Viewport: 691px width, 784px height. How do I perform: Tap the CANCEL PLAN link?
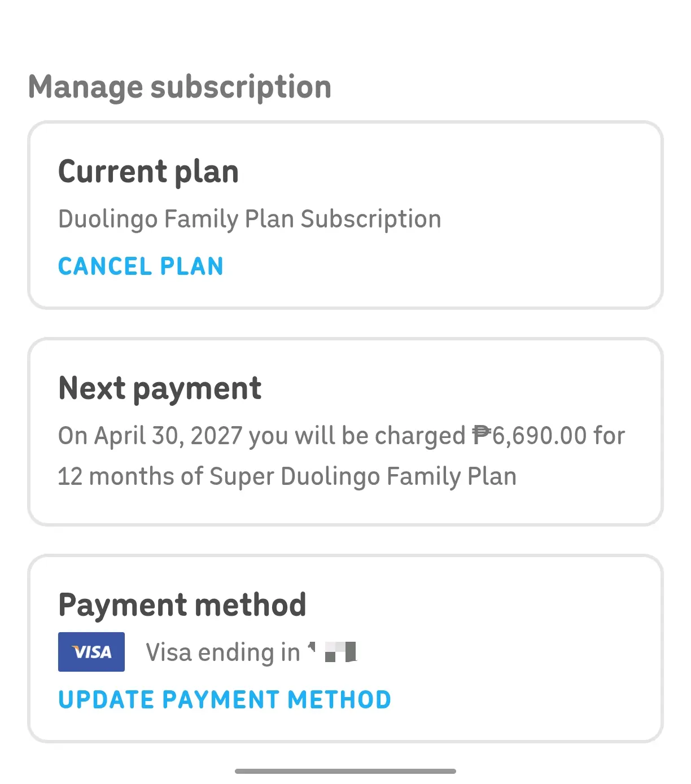[x=141, y=266]
